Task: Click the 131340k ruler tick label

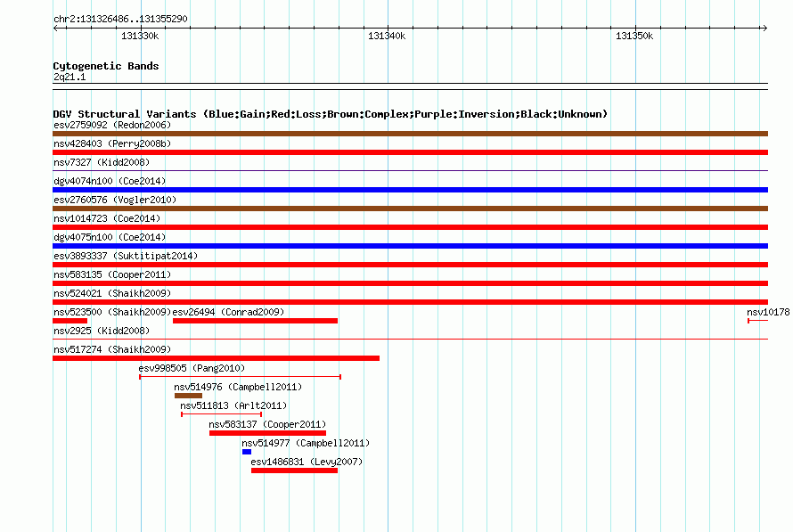Action: [387, 36]
